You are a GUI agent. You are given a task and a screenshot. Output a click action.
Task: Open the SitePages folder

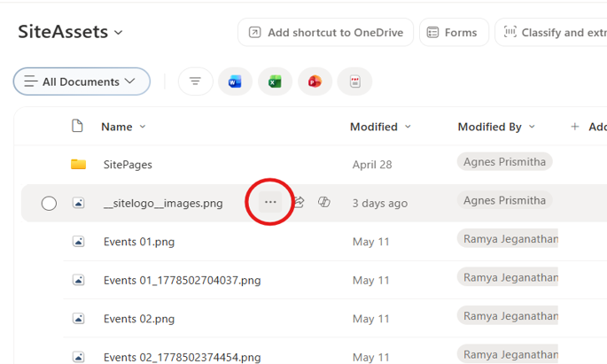[128, 165]
